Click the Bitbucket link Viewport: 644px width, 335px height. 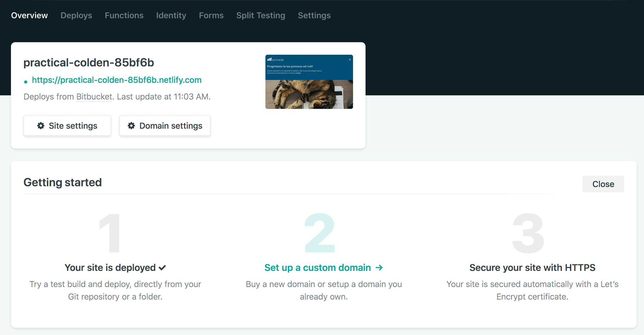(x=94, y=97)
